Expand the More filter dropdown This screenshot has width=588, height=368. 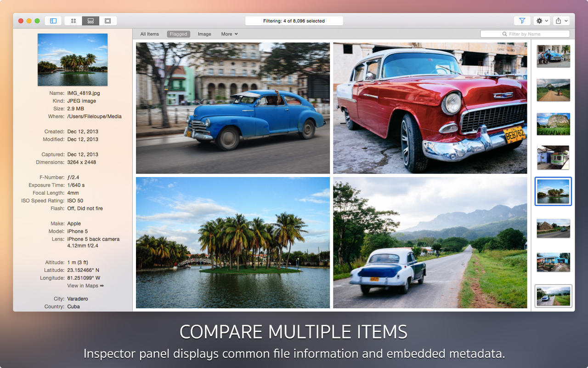(229, 34)
